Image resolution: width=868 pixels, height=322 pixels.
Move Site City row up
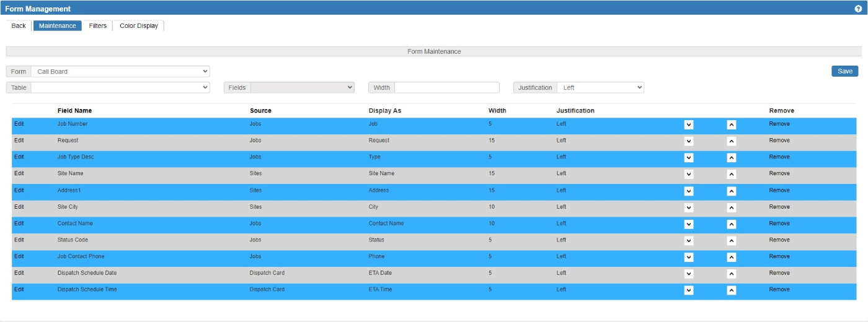pos(732,207)
